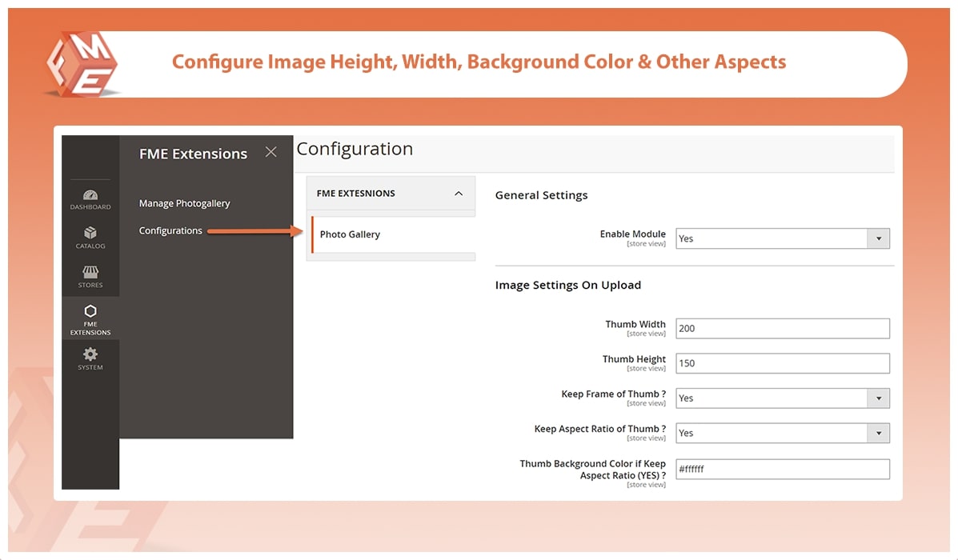Open the Catalog cube icon
The width and height of the screenshot is (958, 560).
coord(90,233)
